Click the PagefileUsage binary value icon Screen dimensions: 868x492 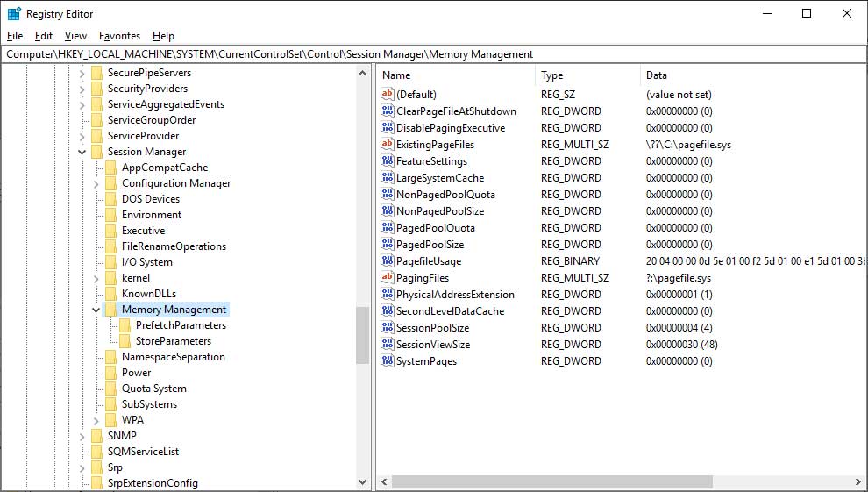(x=388, y=261)
